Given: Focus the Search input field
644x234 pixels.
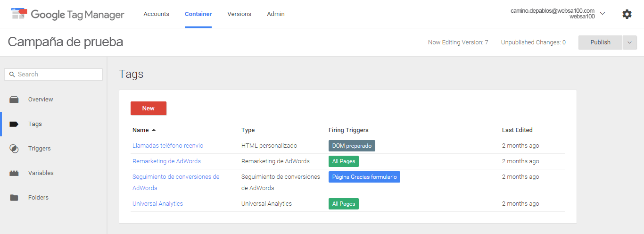Looking at the screenshot, I should coord(53,75).
